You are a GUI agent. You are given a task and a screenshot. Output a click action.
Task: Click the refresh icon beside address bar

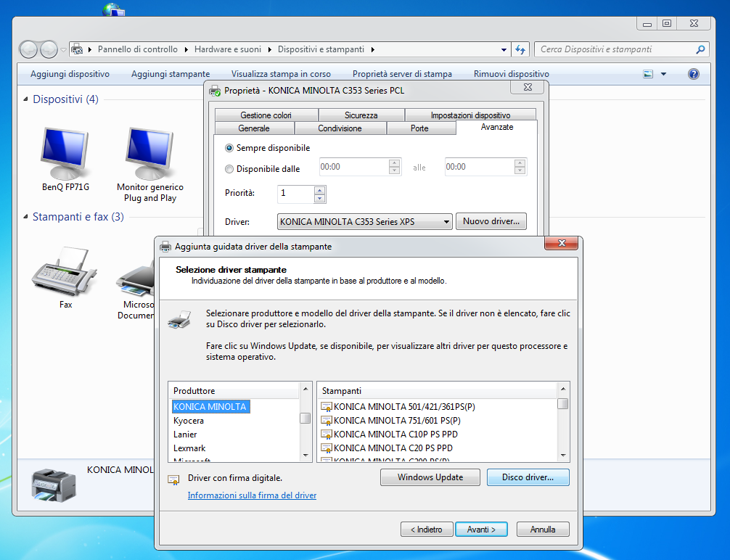pos(520,49)
